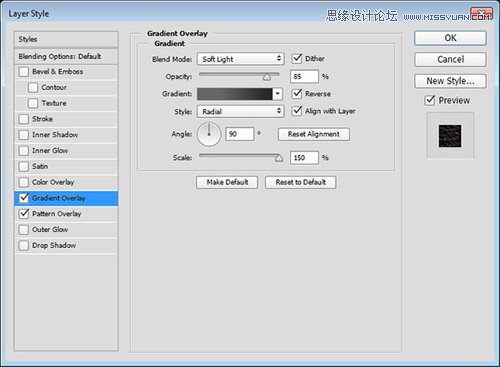500x367 pixels.
Task: Open the gradient picker arrow
Action: click(277, 94)
